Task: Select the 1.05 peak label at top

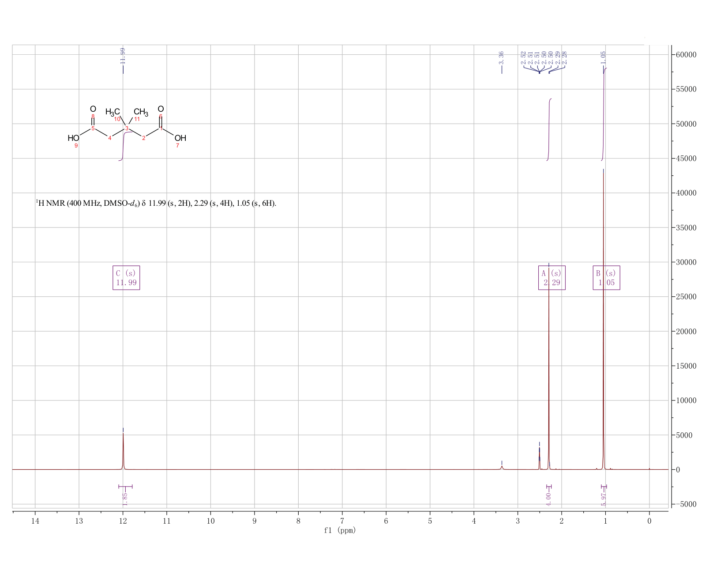Action: coord(604,57)
